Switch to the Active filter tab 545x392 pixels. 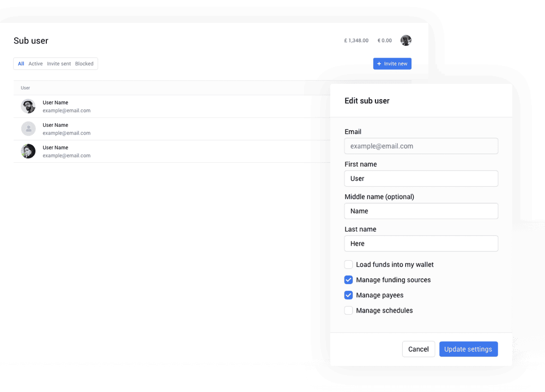35,64
